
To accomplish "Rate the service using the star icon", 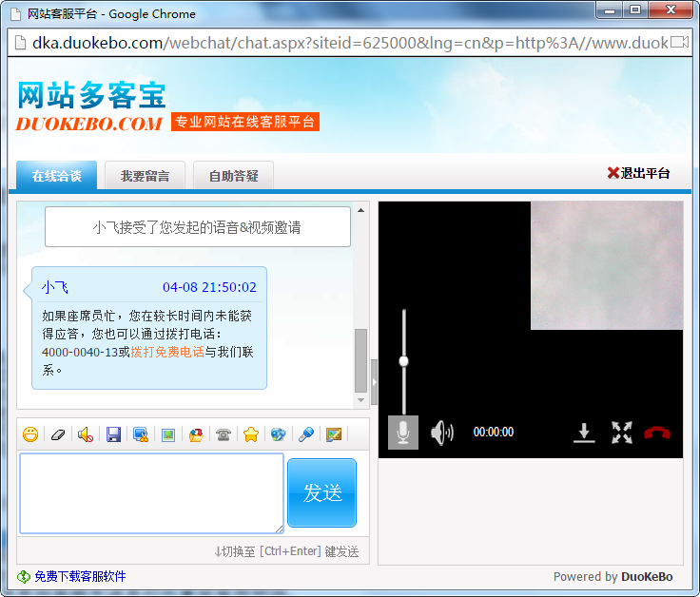I will pos(251,434).
